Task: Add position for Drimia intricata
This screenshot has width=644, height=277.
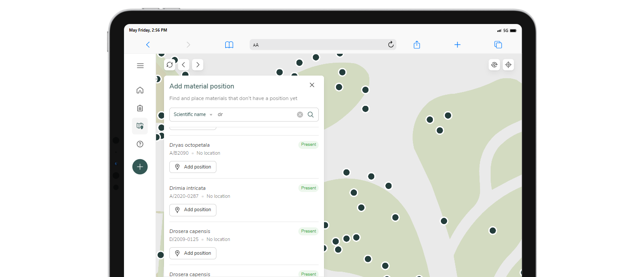Action: 193,210
